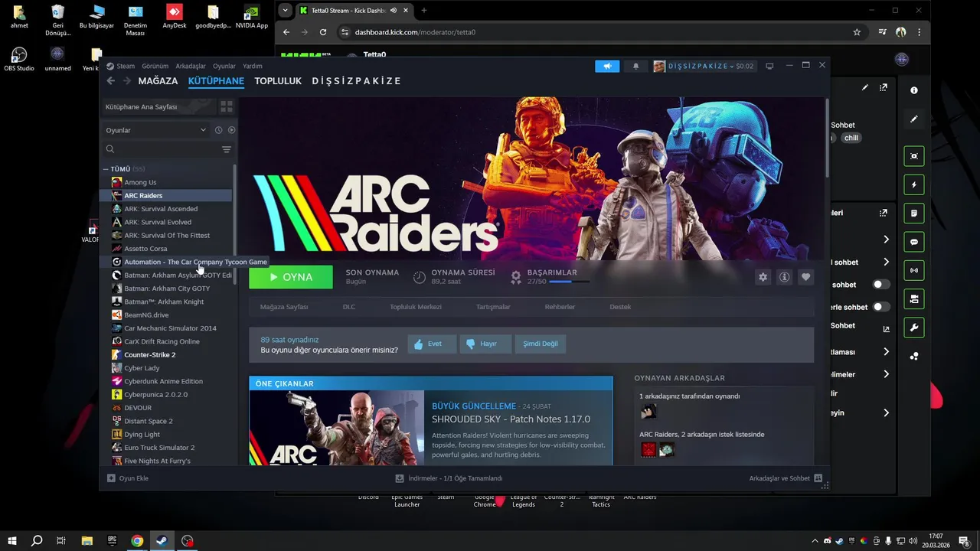The width and height of the screenshot is (980, 551).
Task: Open the NVIDIA App desktop shortcut
Action: click(x=251, y=17)
